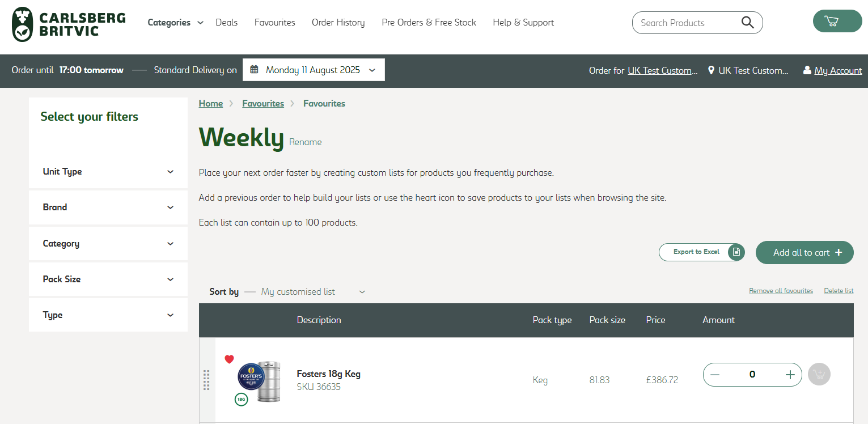Screen dimensions: 868x424
Task: Decrease Fosters quantity with minus button
Action: click(x=715, y=375)
